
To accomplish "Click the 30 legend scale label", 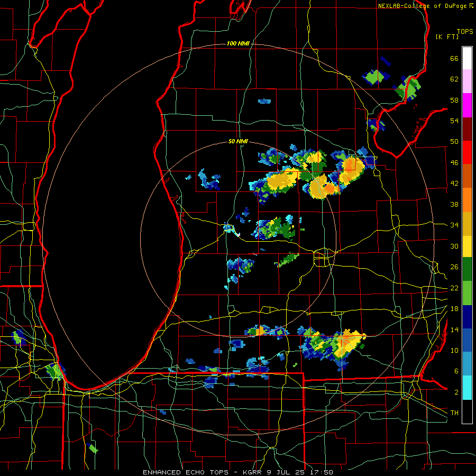I will 454,246.
